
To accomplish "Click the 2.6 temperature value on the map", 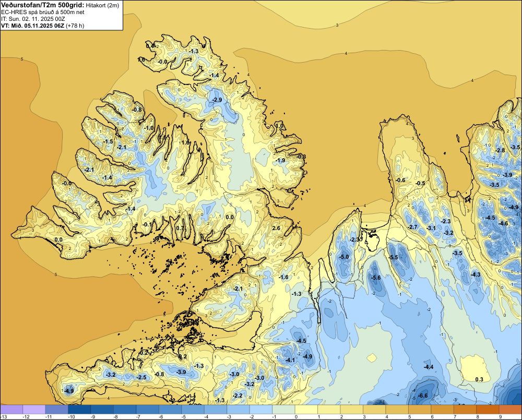I will coord(276,228).
